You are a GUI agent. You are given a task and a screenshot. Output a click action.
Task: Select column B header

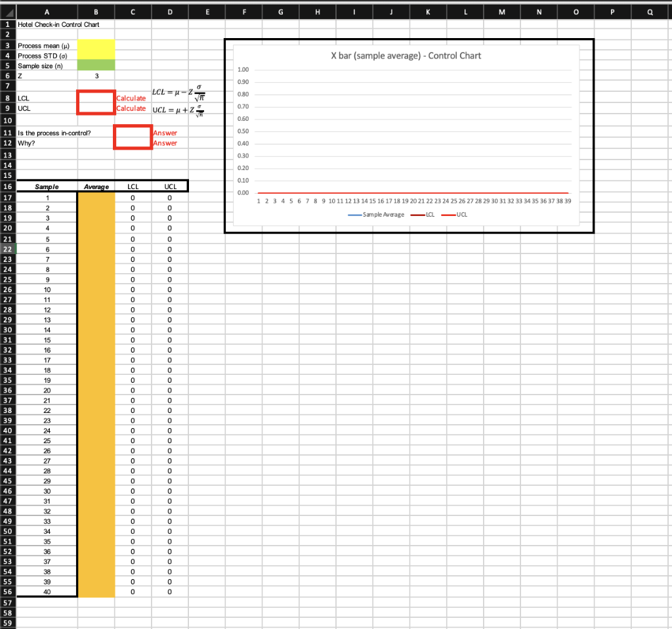pos(96,12)
